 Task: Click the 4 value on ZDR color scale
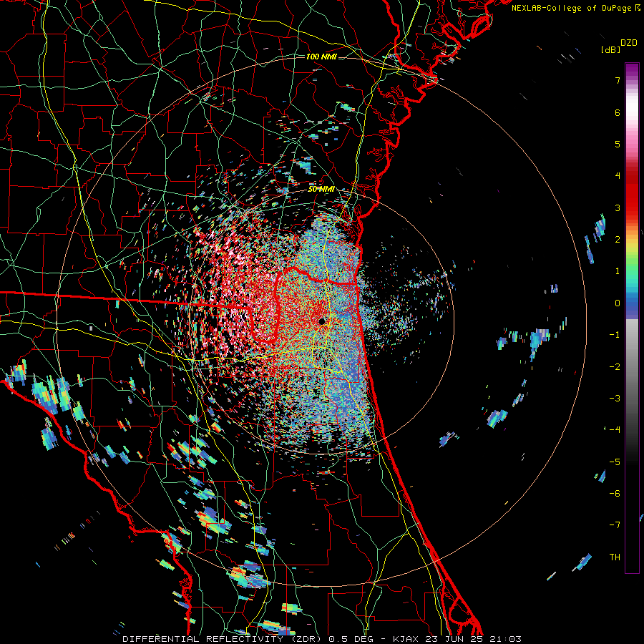coord(618,176)
